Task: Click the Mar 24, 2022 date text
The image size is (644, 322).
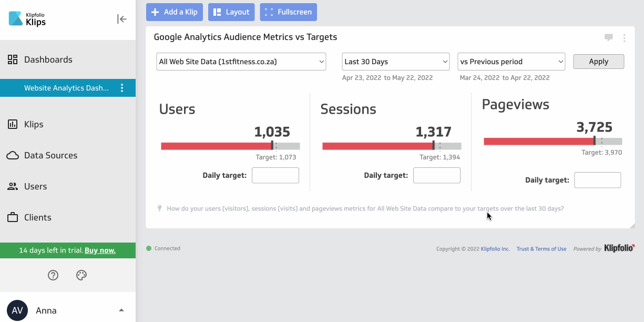Action: click(x=479, y=77)
